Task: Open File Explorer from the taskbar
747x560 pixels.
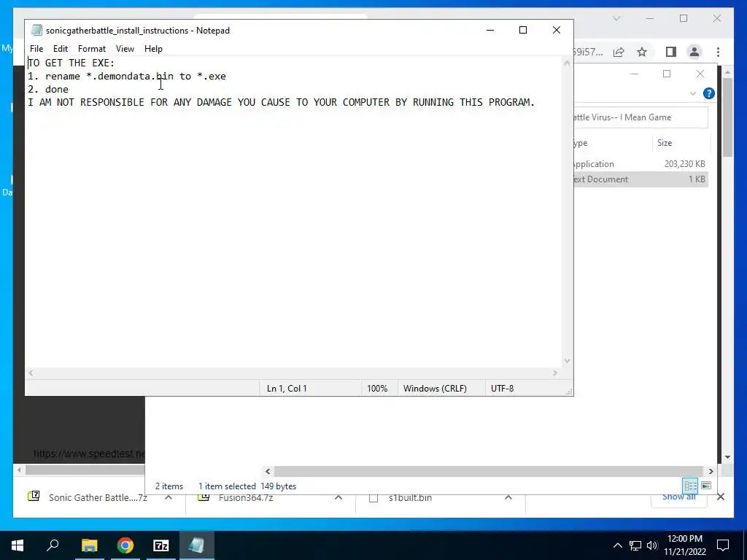Action: pyautogui.click(x=89, y=545)
